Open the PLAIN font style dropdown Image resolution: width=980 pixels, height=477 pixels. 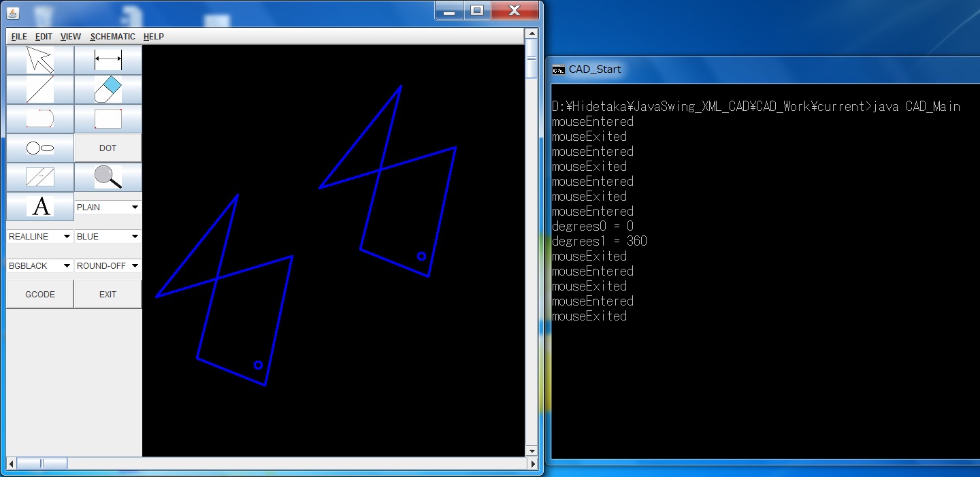point(108,207)
